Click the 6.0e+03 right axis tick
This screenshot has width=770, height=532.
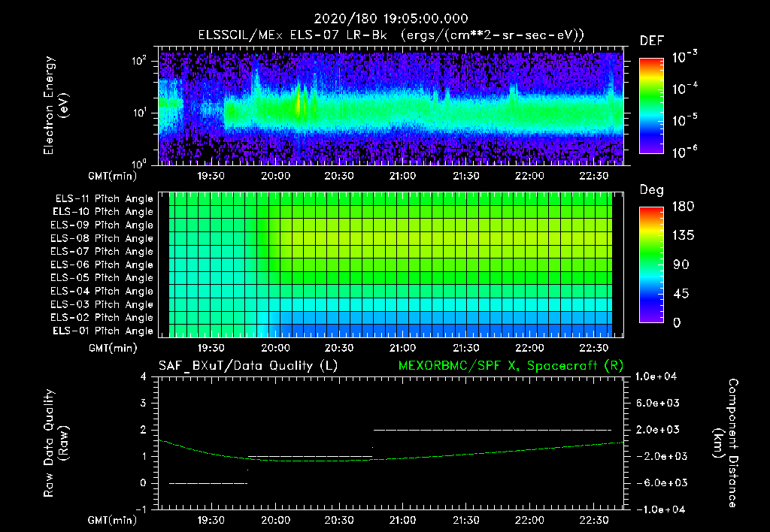coord(658,403)
